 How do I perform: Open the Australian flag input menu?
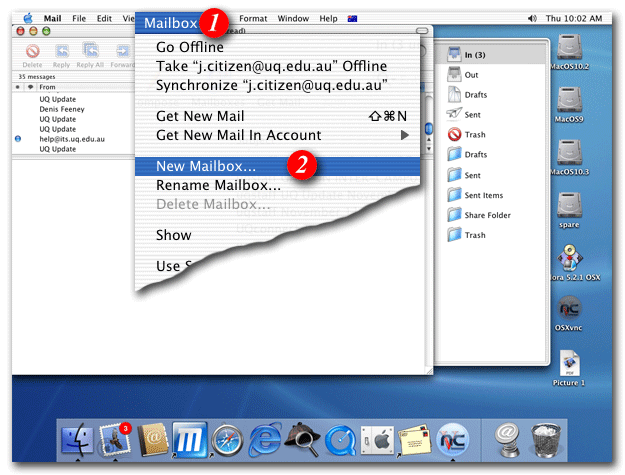[353, 18]
